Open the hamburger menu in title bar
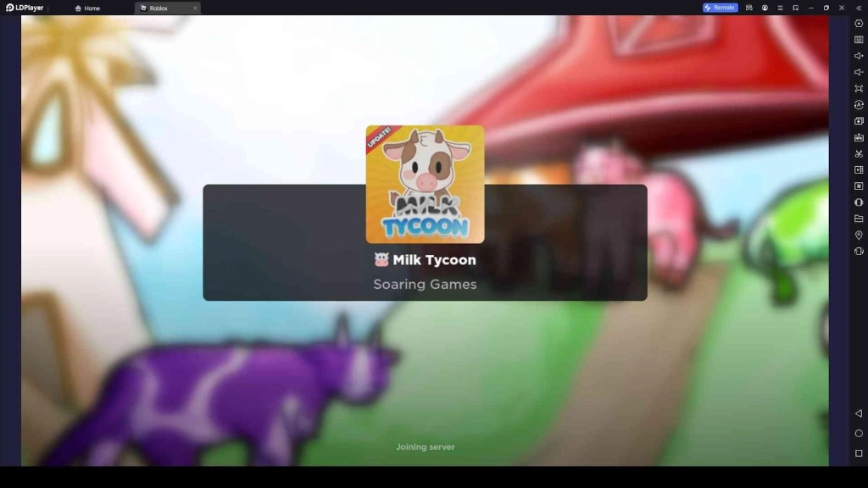The height and width of the screenshot is (488, 868). click(780, 8)
